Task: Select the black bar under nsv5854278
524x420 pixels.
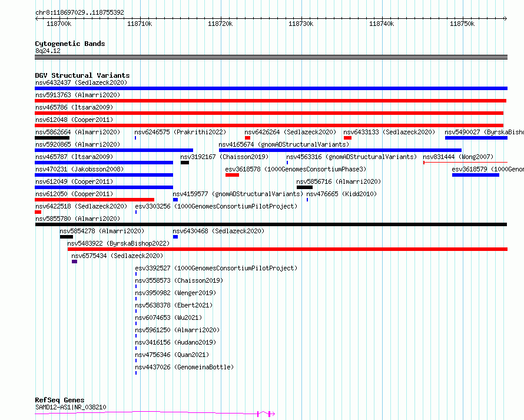Action: pyautogui.click(x=67, y=237)
